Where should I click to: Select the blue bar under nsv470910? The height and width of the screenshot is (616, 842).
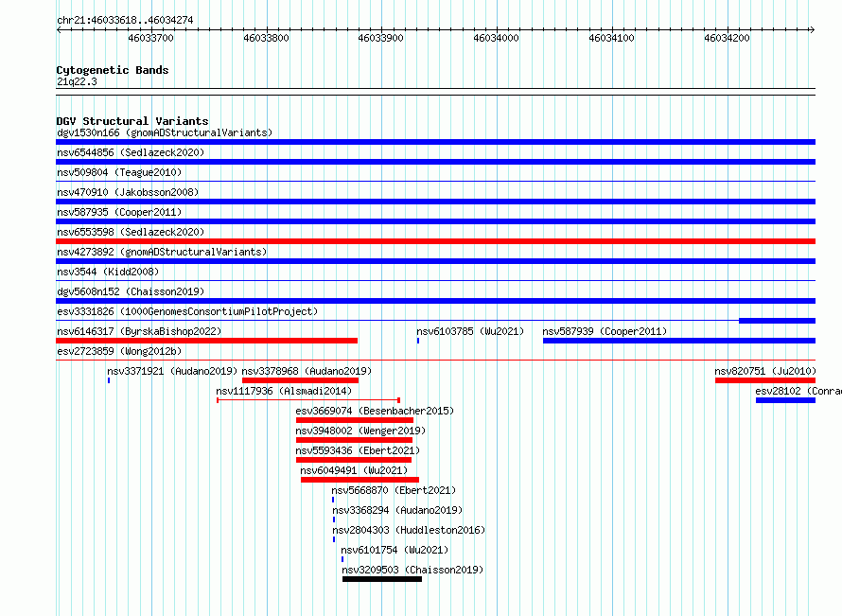pos(435,202)
